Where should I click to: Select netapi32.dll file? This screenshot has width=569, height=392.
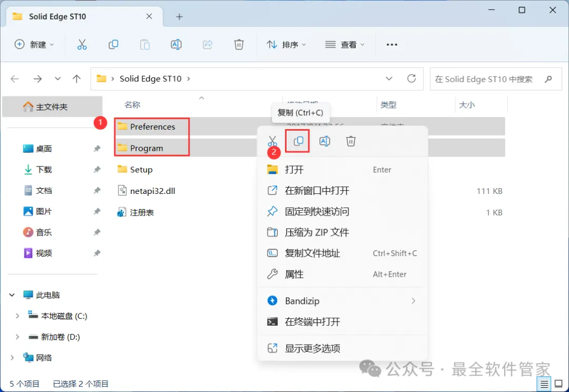pos(152,191)
